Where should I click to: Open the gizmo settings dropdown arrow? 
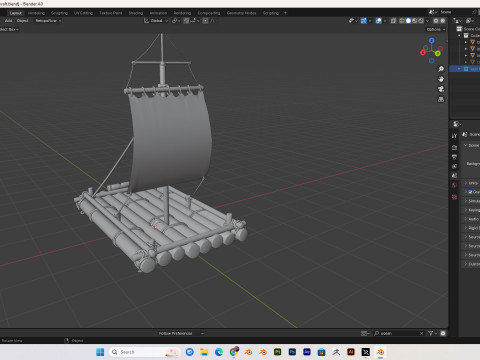coord(370,21)
